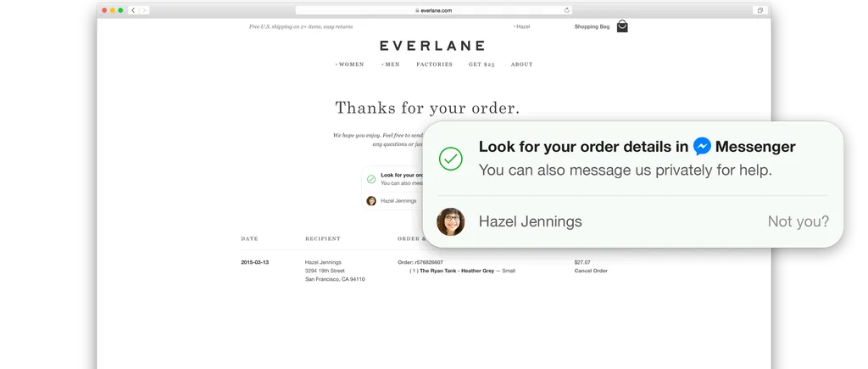Viewport: 868px width, 369px height.
Task: Click the small green checkmark in page widget
Action: click(x=371, y=179)
